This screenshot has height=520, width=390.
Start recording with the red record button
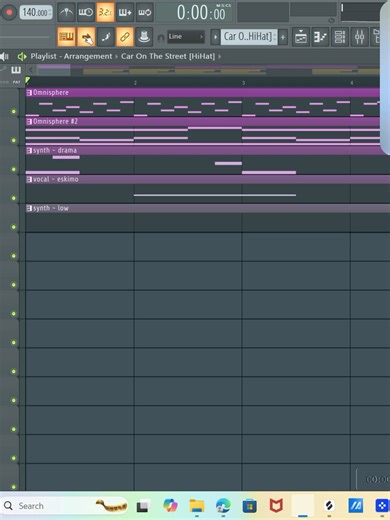[9, 13]
